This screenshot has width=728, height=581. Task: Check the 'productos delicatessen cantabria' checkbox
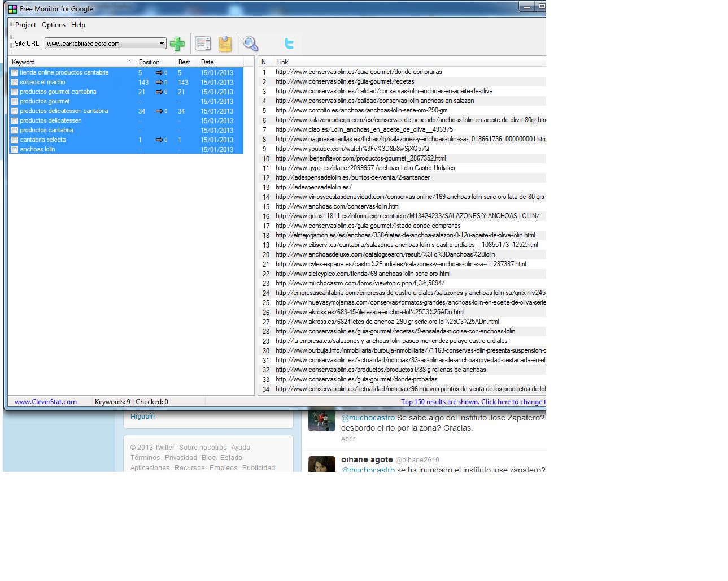pyautogui.click(x=15, y=111)
